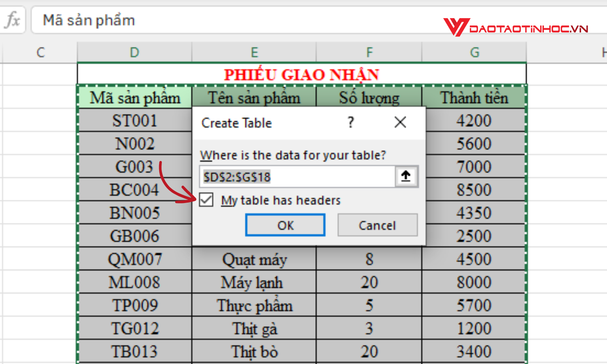
Task: Click the cell containing ST001
Action: point(134,120)
